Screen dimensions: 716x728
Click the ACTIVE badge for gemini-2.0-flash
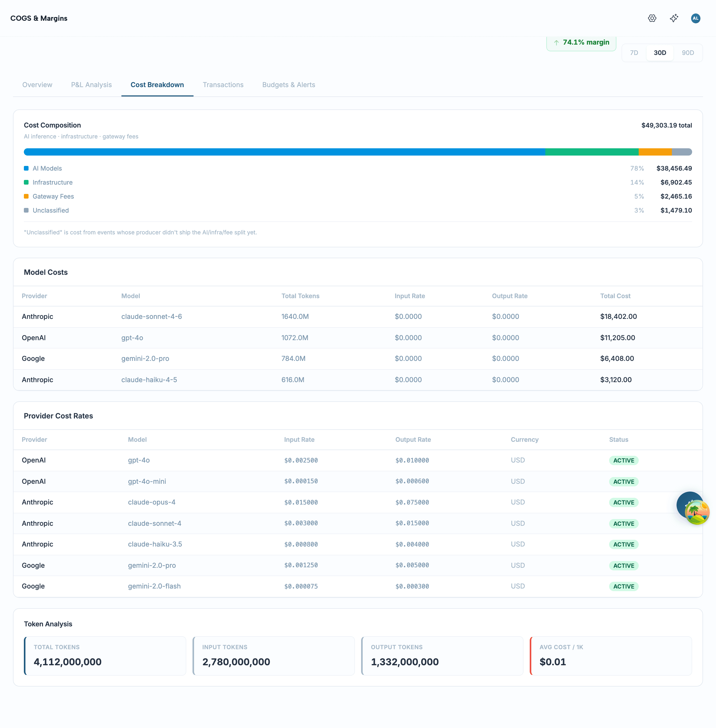pos(623,586)
